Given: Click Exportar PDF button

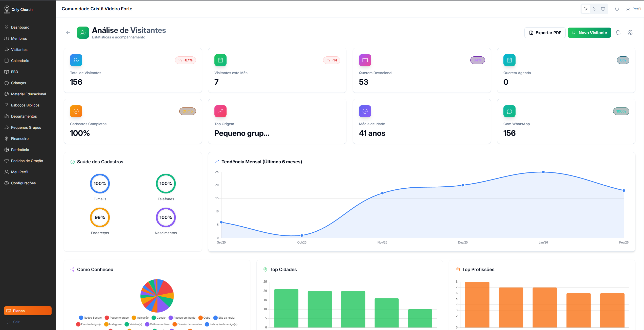Looking at the screenshot, I should pyautogui.click(x=545, y=33).
